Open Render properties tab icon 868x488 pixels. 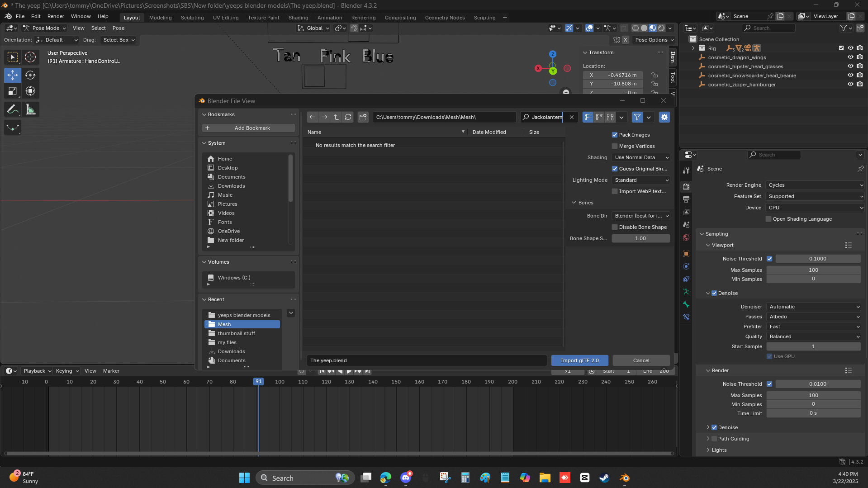[x=686, y=187]
